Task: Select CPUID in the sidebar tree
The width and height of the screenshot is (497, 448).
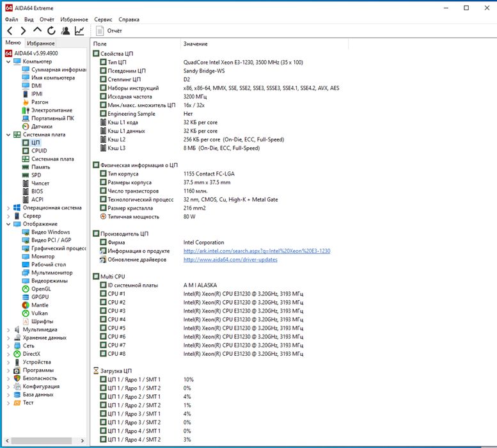Action: [38, 151]
